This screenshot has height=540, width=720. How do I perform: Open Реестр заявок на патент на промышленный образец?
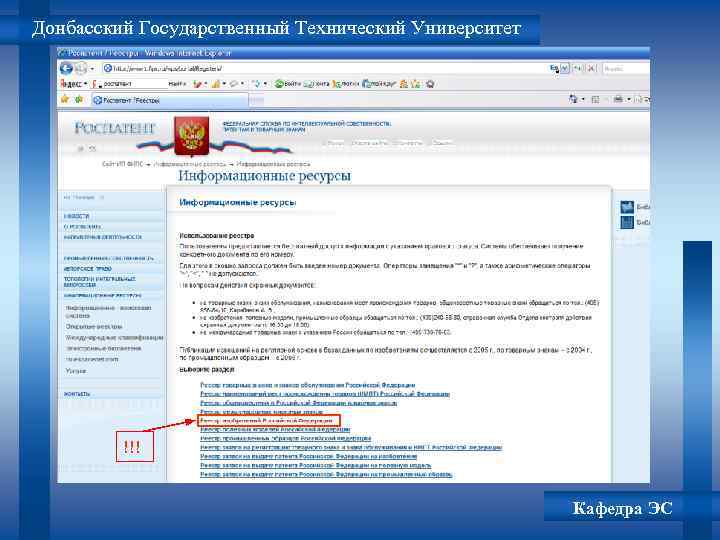[326, 474]
